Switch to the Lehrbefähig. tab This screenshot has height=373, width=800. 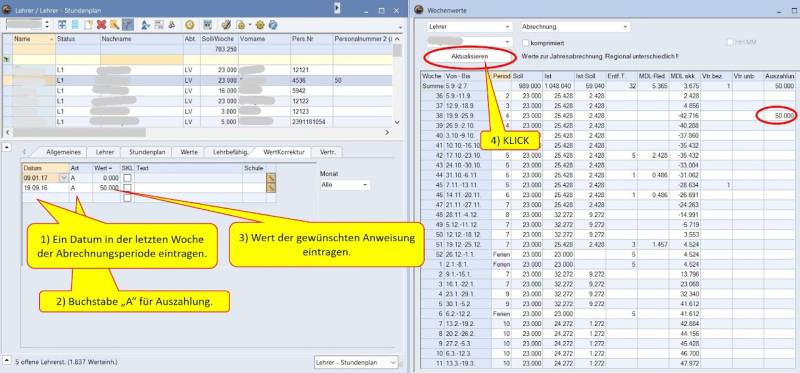coord(231,152)
